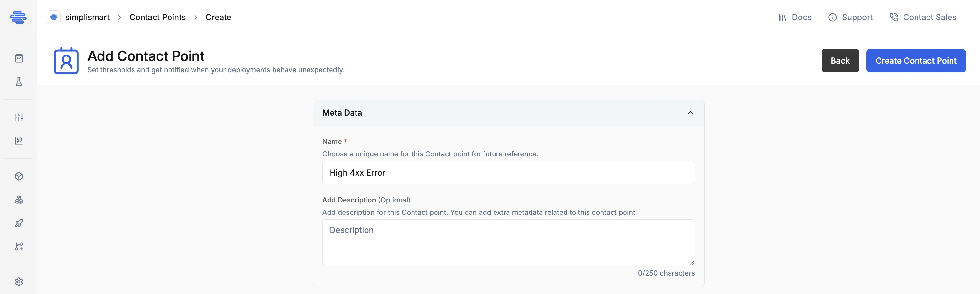The image size is (980, 294).
Task: Focus the Description text area
Action: pyautogui.click(x=508, y=243)
